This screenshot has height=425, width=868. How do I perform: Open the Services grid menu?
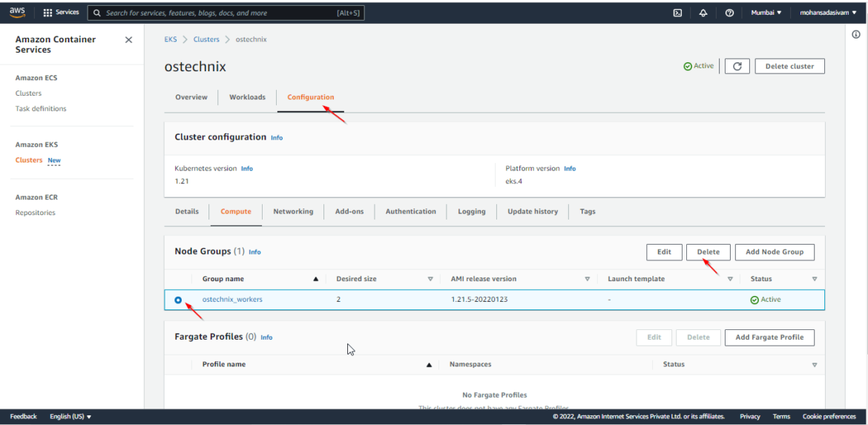pyautogui.click(x=61, y=13)
